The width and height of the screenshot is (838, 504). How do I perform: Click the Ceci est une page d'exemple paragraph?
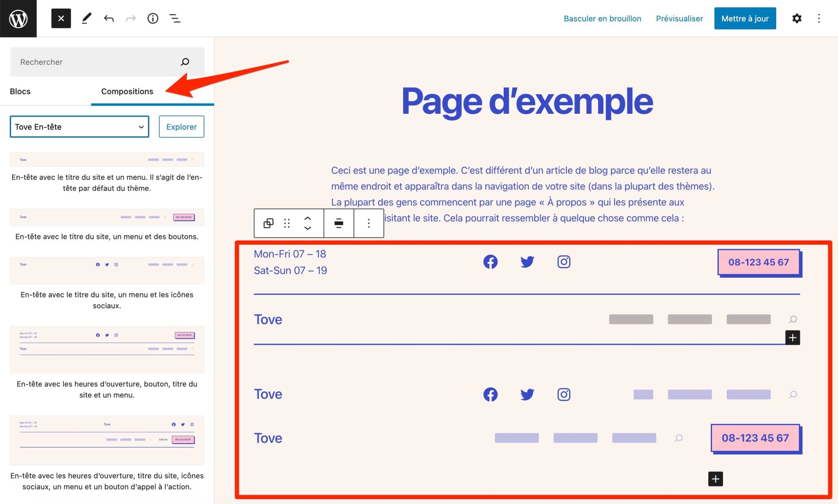click(523, 194)
